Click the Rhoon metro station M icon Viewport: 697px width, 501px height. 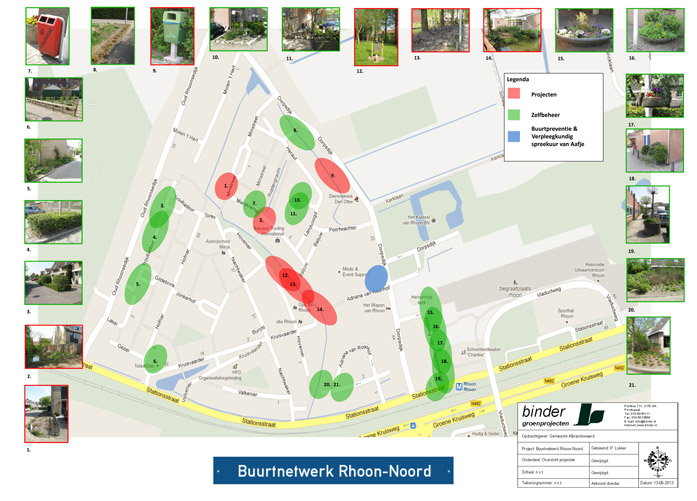460,386
